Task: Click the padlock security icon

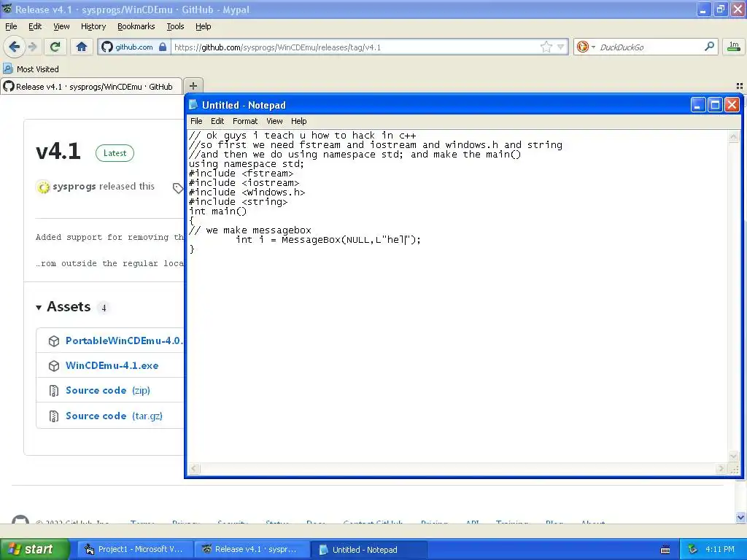Action: [x=163, y=47]
